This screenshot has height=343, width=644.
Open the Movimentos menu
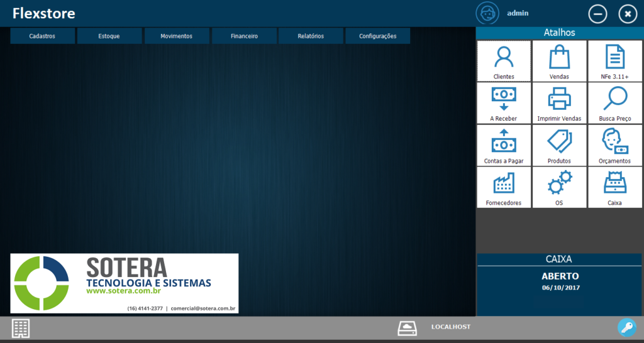[x=176, y=36]
